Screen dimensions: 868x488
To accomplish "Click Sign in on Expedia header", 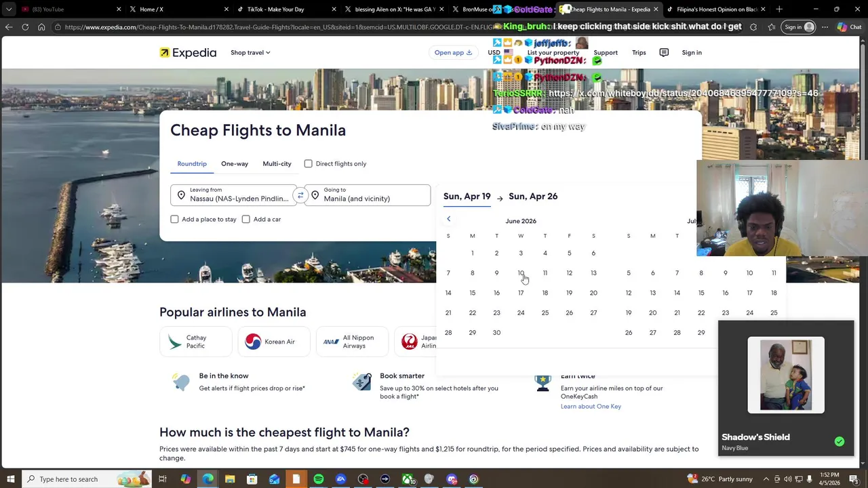I will coord(692,53).
